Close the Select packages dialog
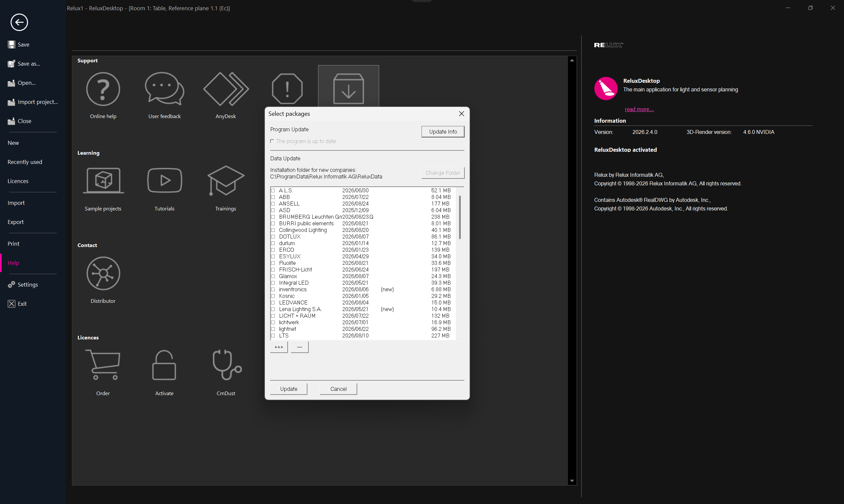844x504 pixels. click(x=461, y=114)
